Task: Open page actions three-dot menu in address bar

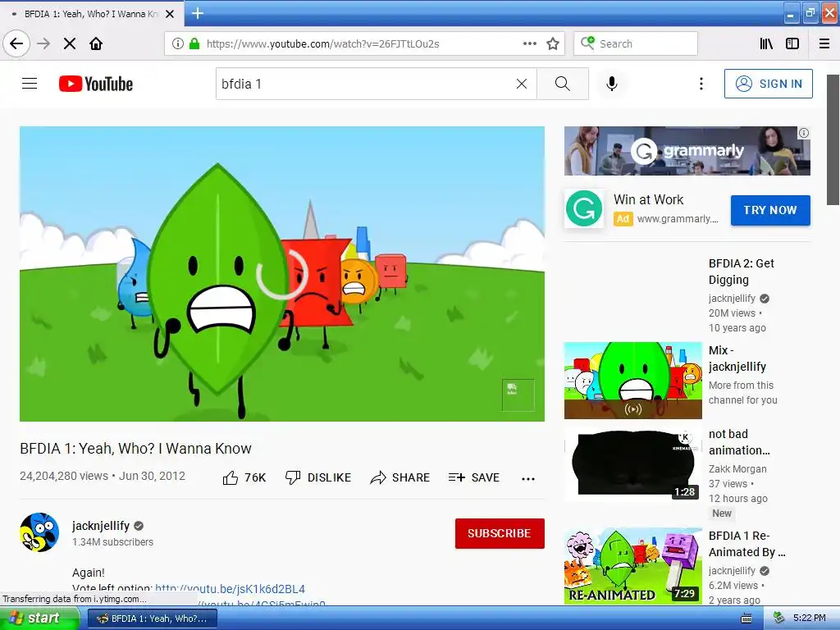Action: click(529, 43)
